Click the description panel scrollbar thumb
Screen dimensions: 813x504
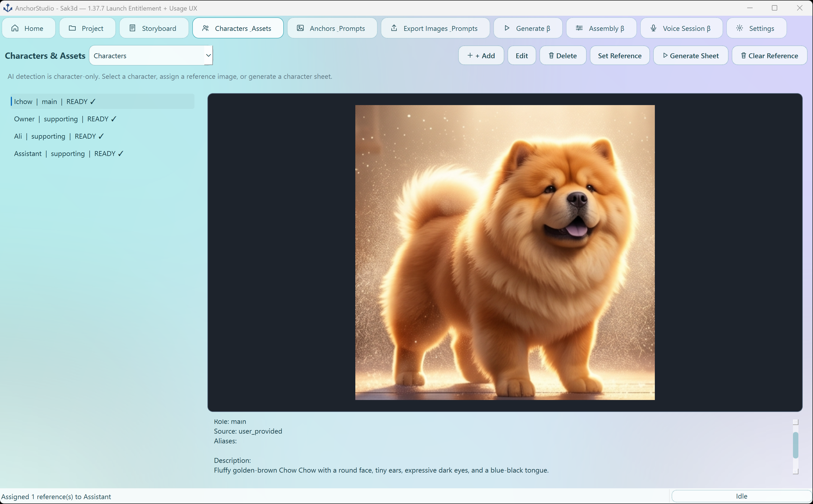[795, 445]
